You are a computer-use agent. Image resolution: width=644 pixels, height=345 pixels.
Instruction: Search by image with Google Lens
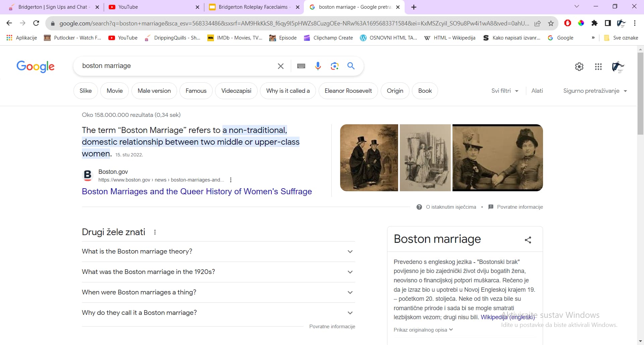(x=334, y=66)
